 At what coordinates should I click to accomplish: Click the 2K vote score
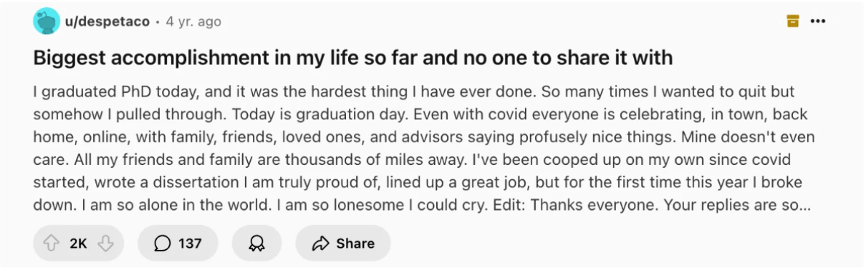tap(78, 243)
